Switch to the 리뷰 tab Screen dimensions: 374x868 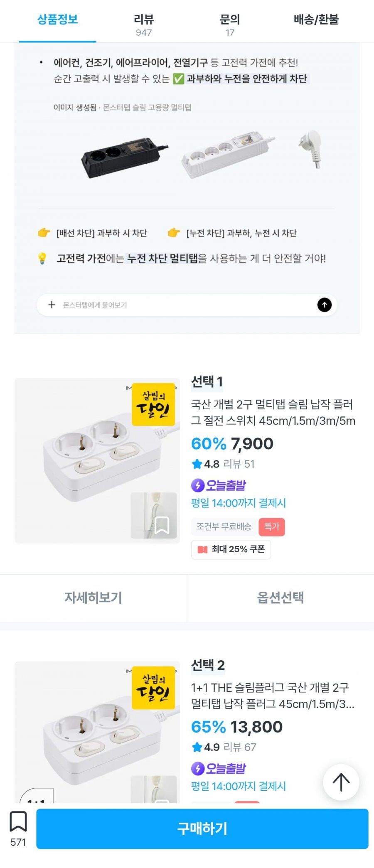(x=144, y=24)
